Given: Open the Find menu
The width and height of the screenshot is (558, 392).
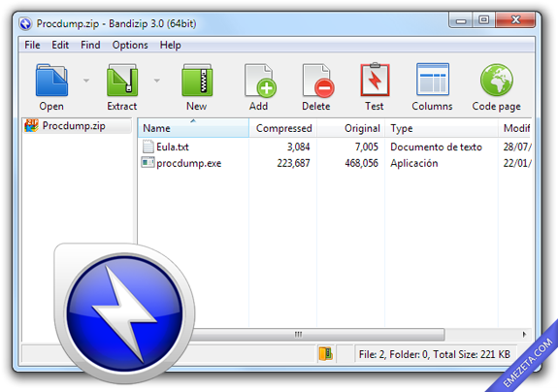Looking at the screenshot, I should 90,45.
